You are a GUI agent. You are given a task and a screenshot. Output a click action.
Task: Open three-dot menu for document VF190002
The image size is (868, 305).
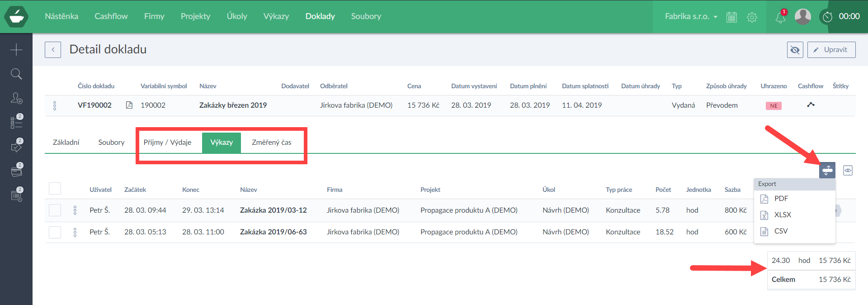pos(55,105)
